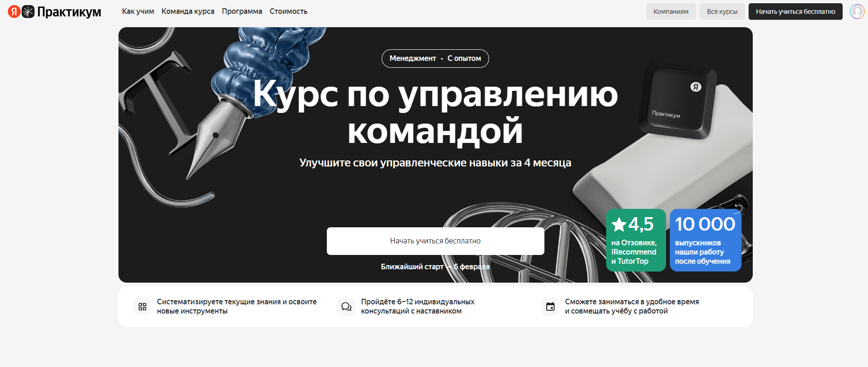Open the green 4,5 rating card
The image size is (868, 367).
tap(636, 240)
